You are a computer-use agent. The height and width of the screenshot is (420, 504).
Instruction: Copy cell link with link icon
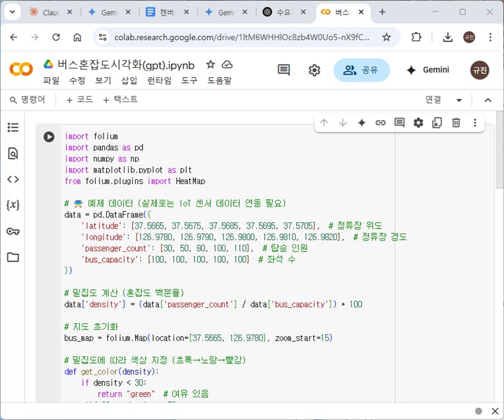(381, 123)
